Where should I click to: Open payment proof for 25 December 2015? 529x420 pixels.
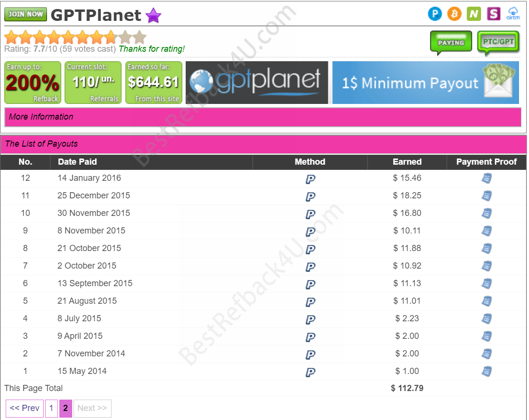(486, 196)
